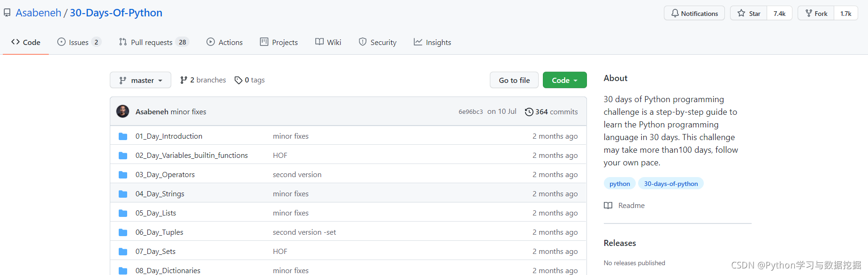Open second version -set commit message
This screenshot has height=275, width=868.
coord(305,232)
